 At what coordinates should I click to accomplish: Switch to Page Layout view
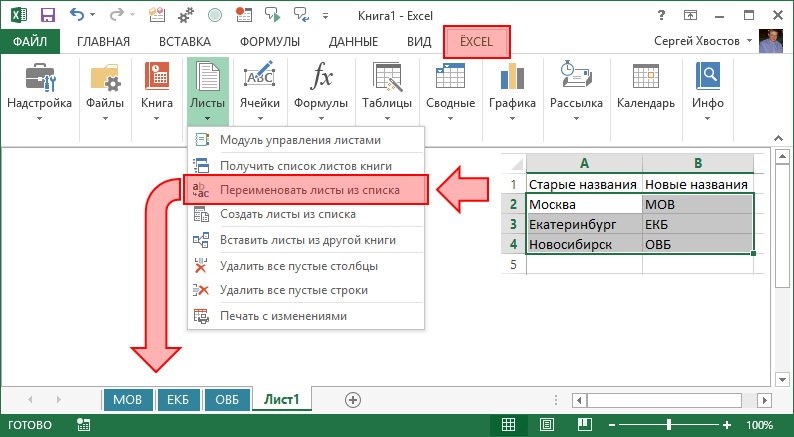(546, 424)
